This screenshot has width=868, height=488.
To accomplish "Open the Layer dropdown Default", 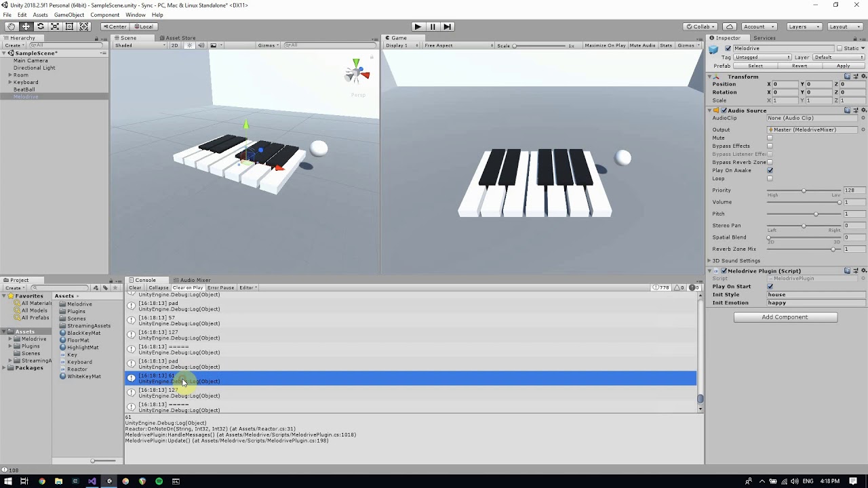I will click(x=839, y=57).
